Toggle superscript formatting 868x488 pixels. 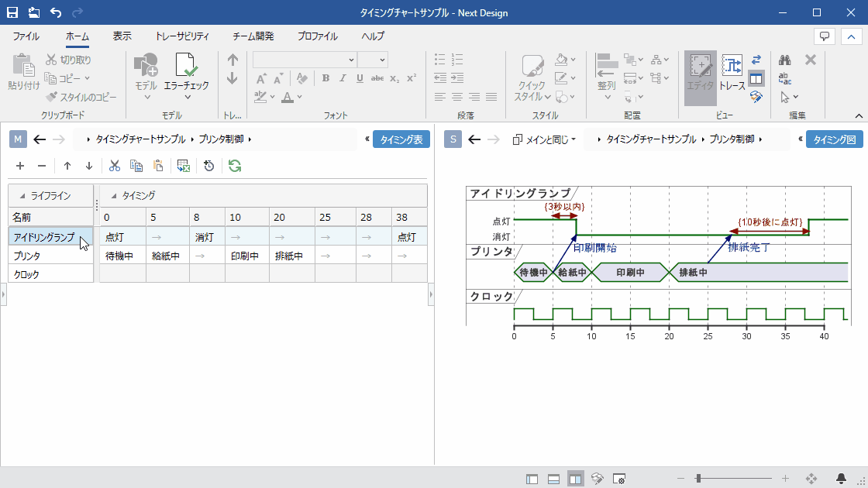412,78
